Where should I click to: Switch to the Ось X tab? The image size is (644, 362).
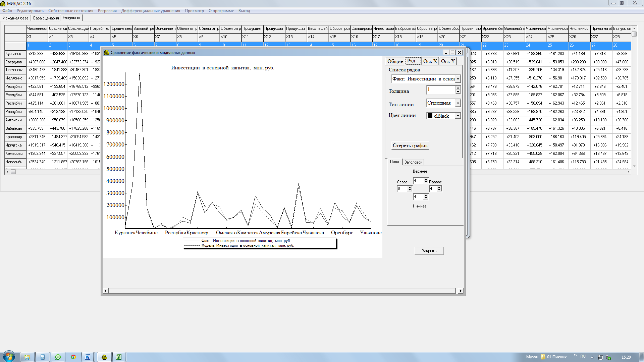click(x=430, y=61)
